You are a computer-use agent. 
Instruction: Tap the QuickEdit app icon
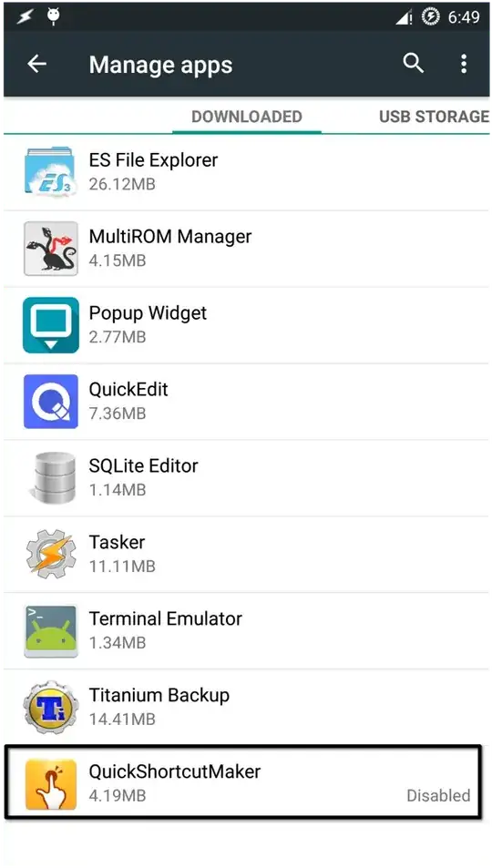(50, 402)
